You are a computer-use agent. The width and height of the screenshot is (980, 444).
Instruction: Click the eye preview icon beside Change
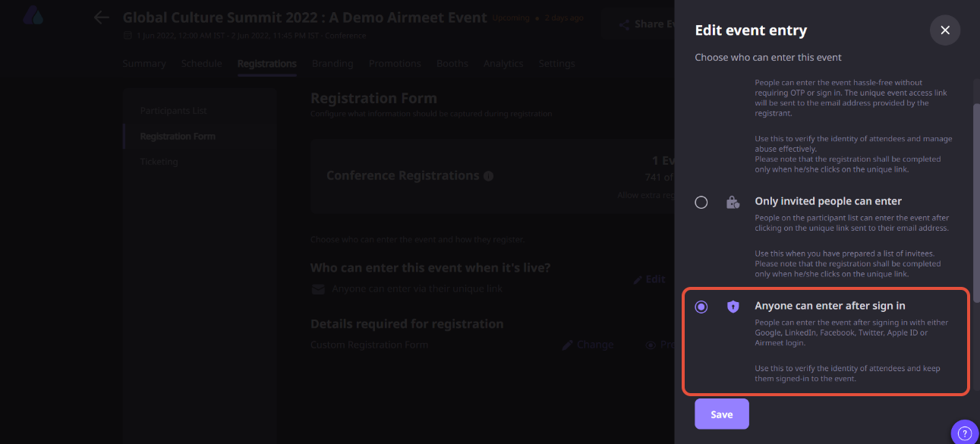tap(651, 345)
